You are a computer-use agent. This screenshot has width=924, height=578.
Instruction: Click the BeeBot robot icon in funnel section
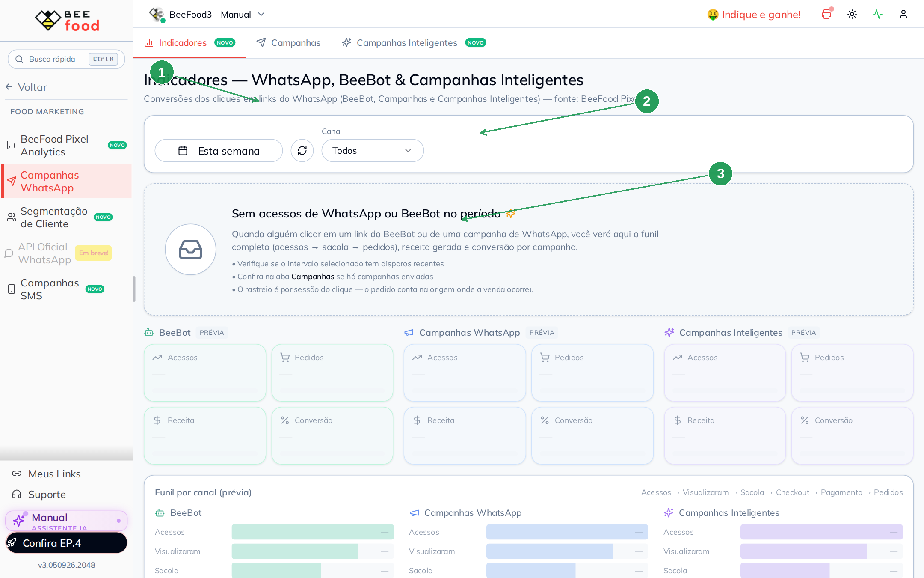(x=160, y=513)
